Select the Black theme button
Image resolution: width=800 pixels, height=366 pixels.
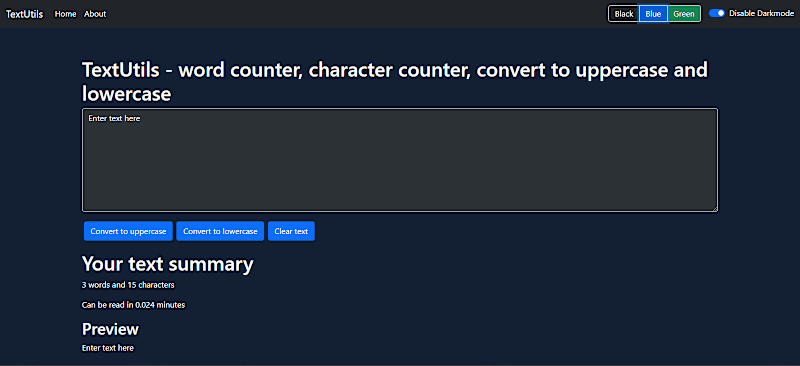click(624, 14)
